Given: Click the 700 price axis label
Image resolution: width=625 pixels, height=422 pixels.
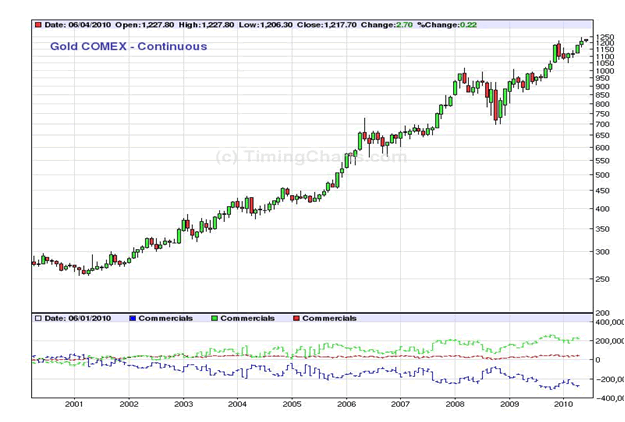Looking at the screenshot, I should point(603,124).
